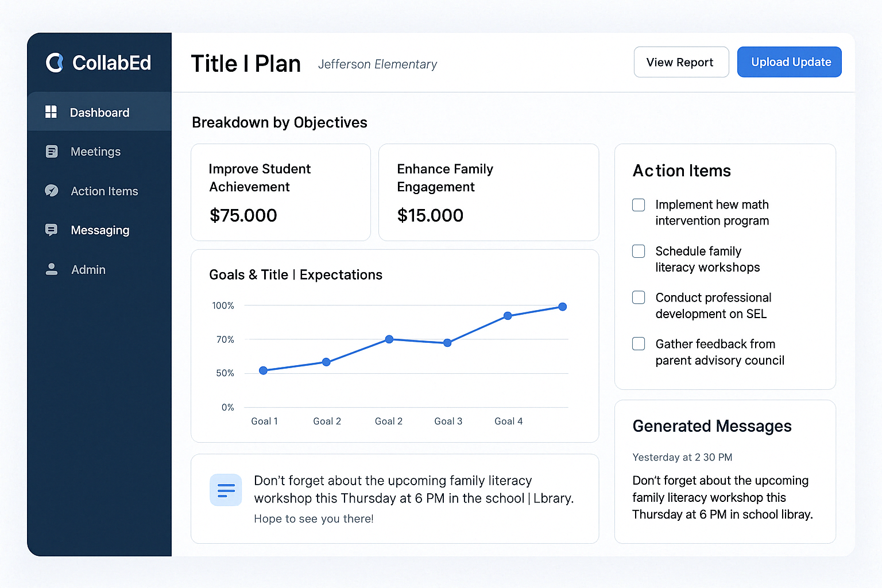Click the Admin person icon
This screenshot has height=588, width=882.
[52, 269]
